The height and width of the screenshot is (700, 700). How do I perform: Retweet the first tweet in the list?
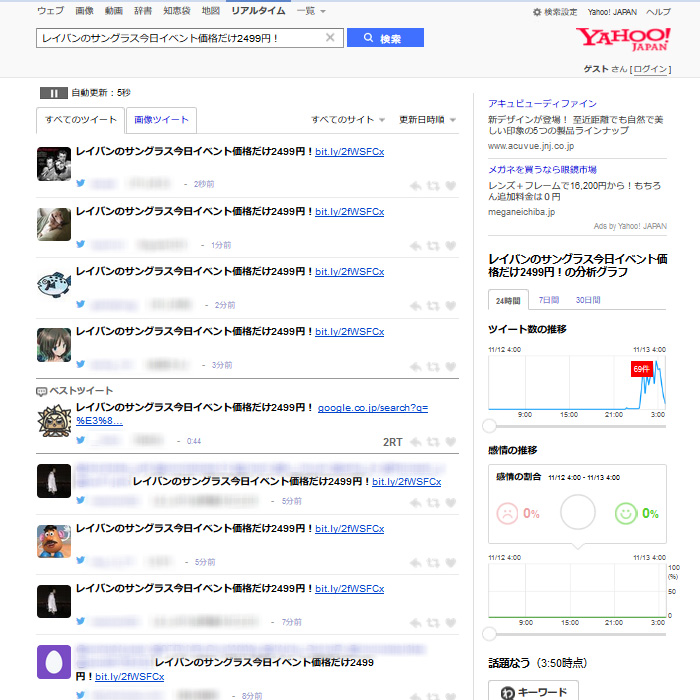point(433,186)
